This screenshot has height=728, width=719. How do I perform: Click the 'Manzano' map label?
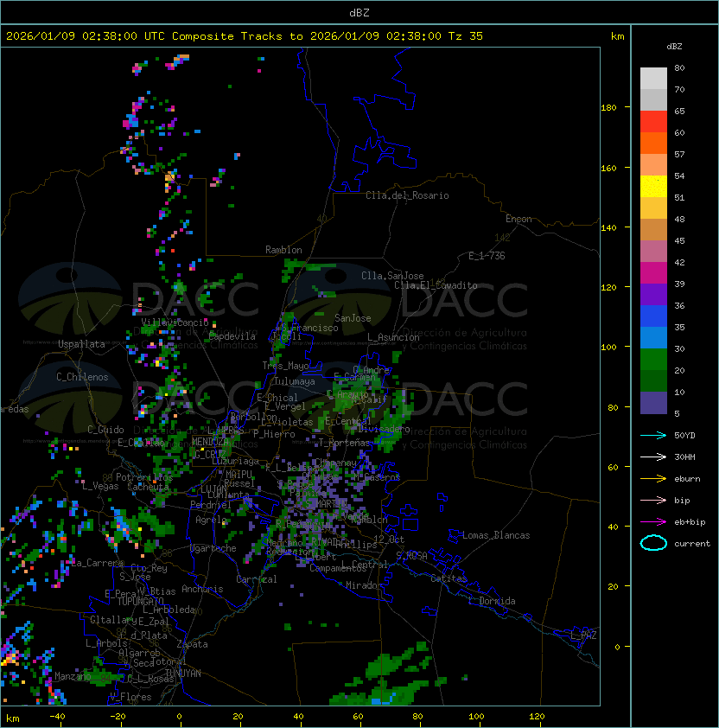point(73,676)
